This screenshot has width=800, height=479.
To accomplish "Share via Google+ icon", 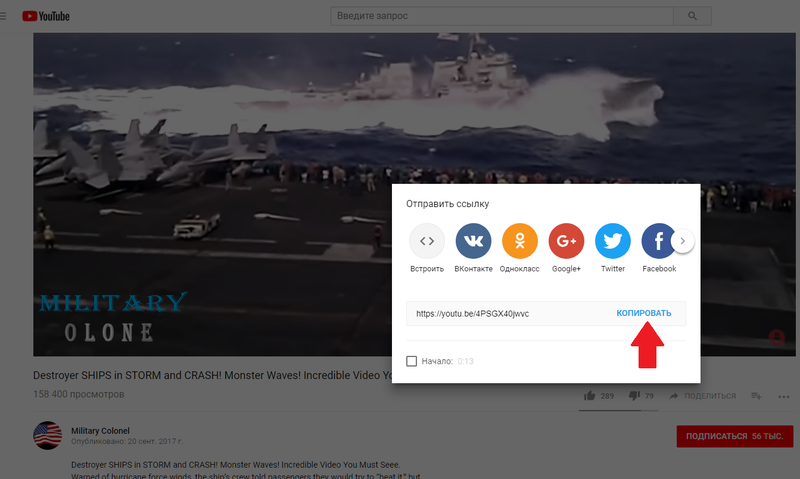I will pos(566,241).
